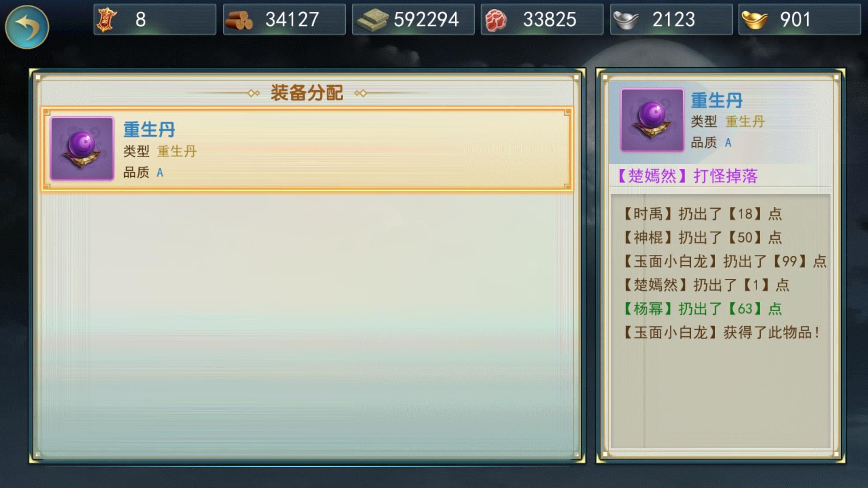
Task: Click purple orb thumbnail in detail panel
Action: click(x=652, y=120)
